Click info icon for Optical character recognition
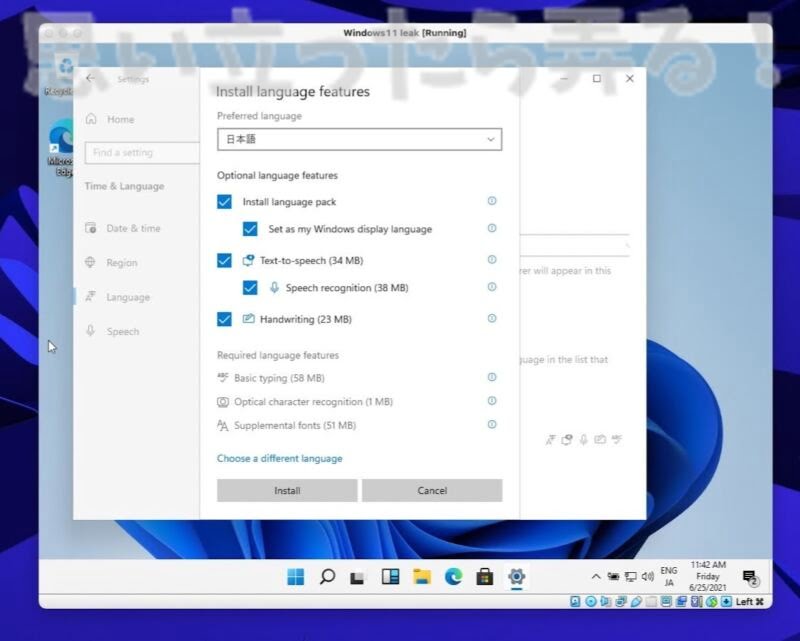This screenshot has height=641, width=800. pyautogui.click(x=492, y=400)
